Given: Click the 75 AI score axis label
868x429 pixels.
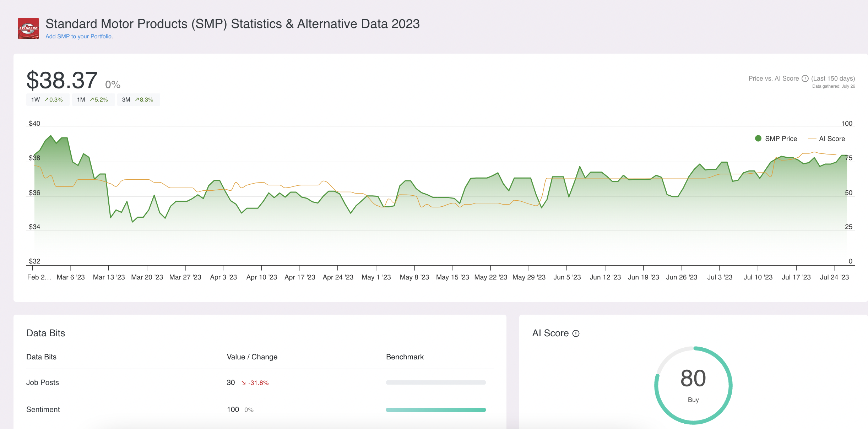Looking at the screenshot, I should pos(848,158).
